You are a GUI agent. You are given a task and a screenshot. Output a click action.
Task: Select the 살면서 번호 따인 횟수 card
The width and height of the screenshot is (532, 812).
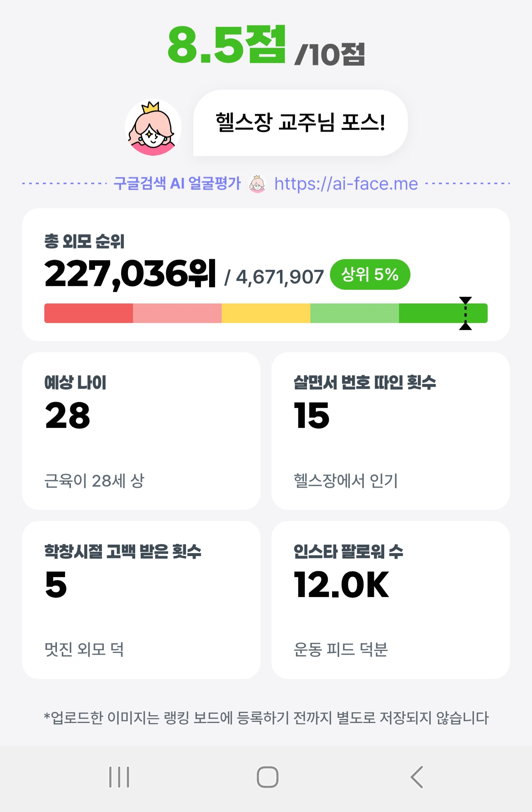click(x=391, y=431)
